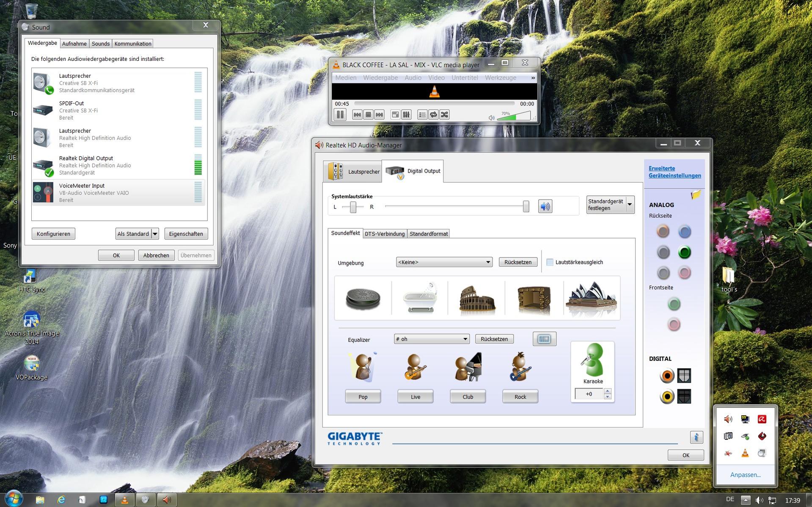Click the blue rear analog jack
The width and height of the screenshot is (812, 507).
tap(684, 231)
